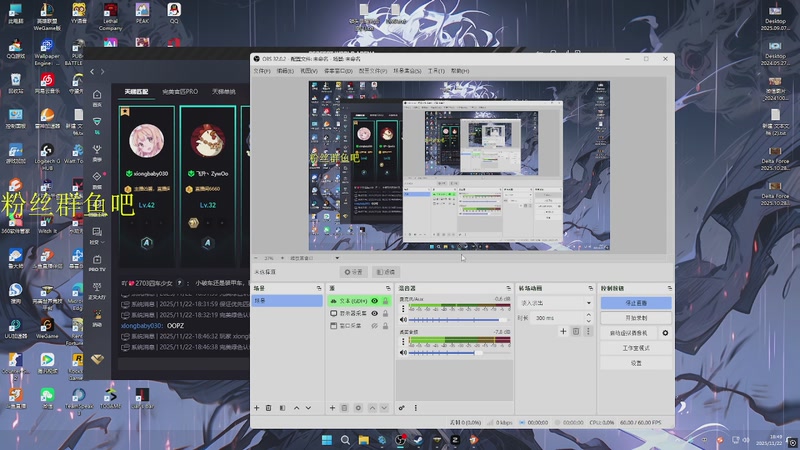Open scene filters icon in Scenes panel
The height and width of the screenshot is (450, 800).
click(283, 408)
